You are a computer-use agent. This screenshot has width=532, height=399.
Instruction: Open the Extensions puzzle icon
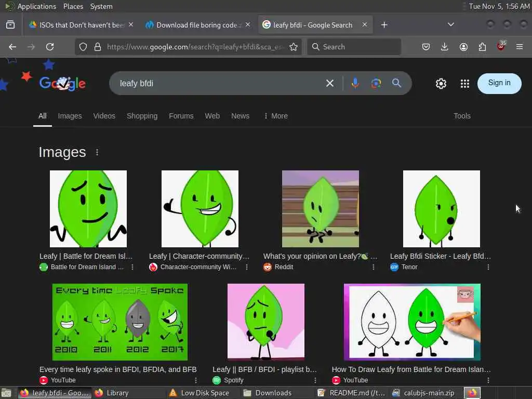pyautogui.click(x=482, y=47)
